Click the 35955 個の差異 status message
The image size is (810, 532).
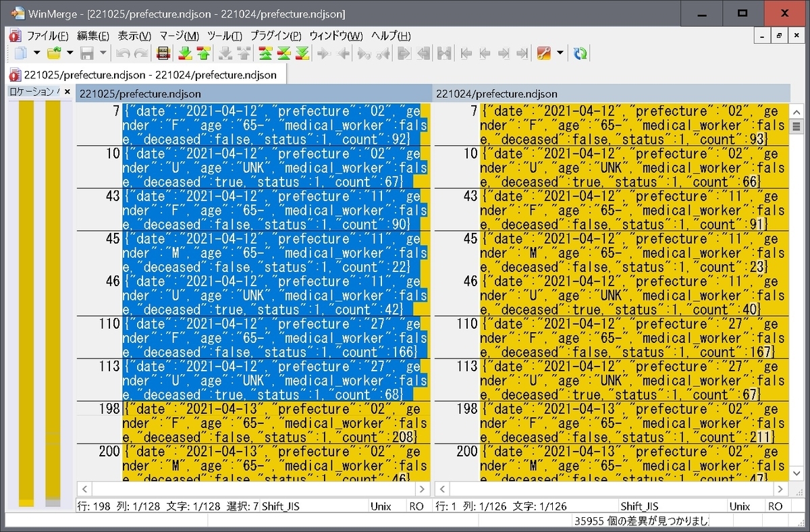(641, 521)
